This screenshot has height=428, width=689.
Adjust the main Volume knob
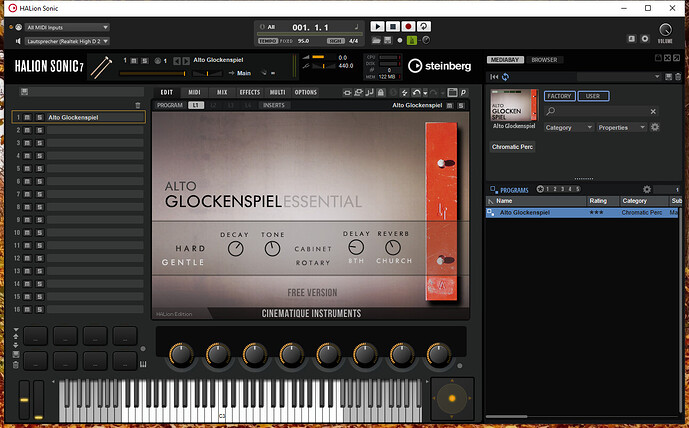click(665, 29)
